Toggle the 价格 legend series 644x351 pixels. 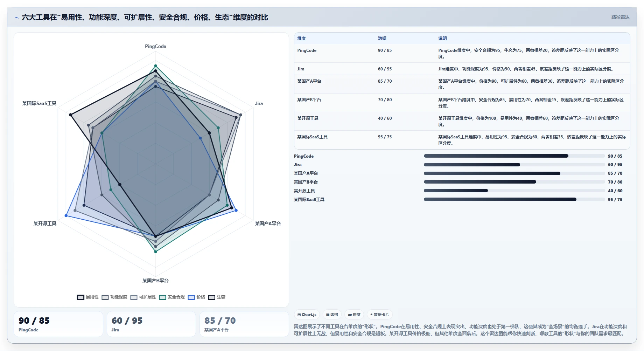(196, 297)
